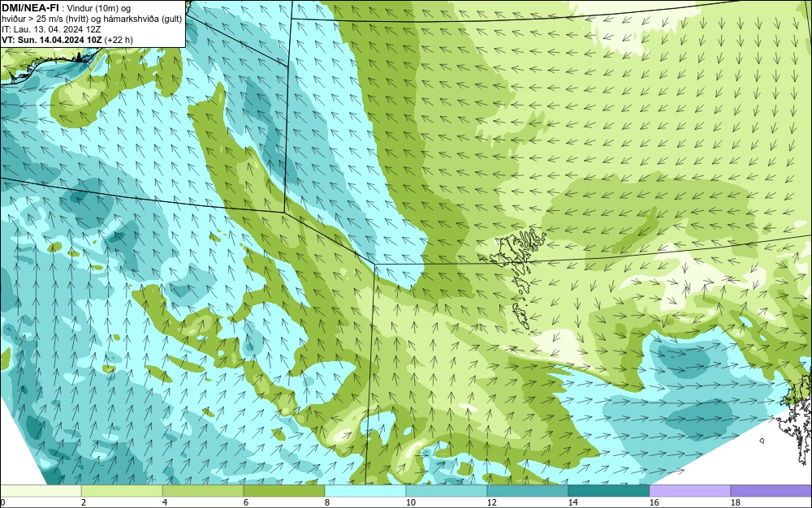Viewport: 812px width, 508px height.
Task: Click the legend label '10'
Action: pos(411,502)
